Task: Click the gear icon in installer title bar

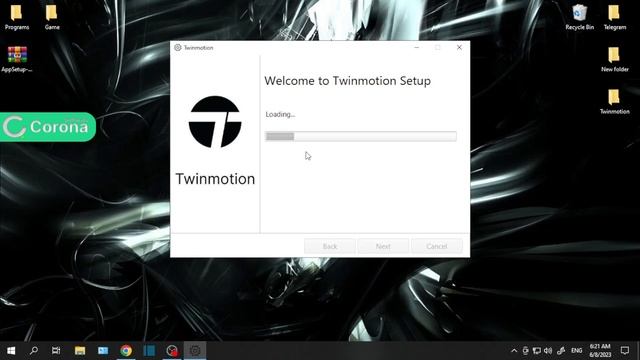Action: click(x=178, y=47)
